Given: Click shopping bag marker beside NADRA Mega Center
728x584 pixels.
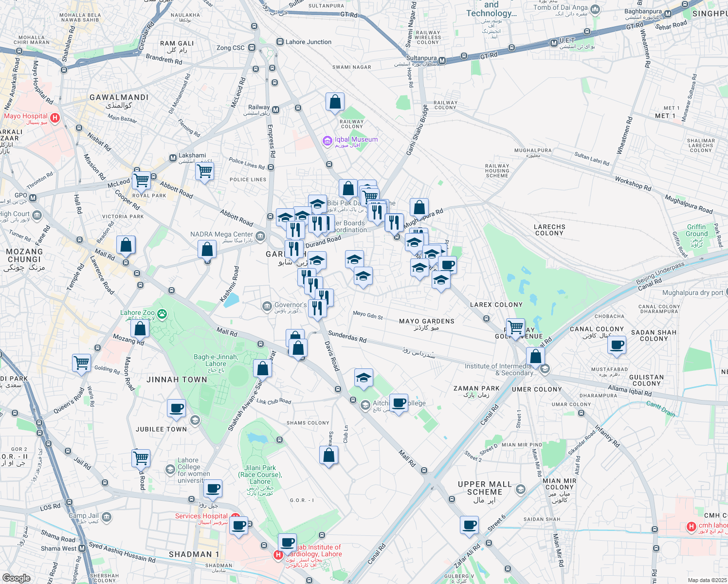Looking at the screenshot, I should coord(207,250).
